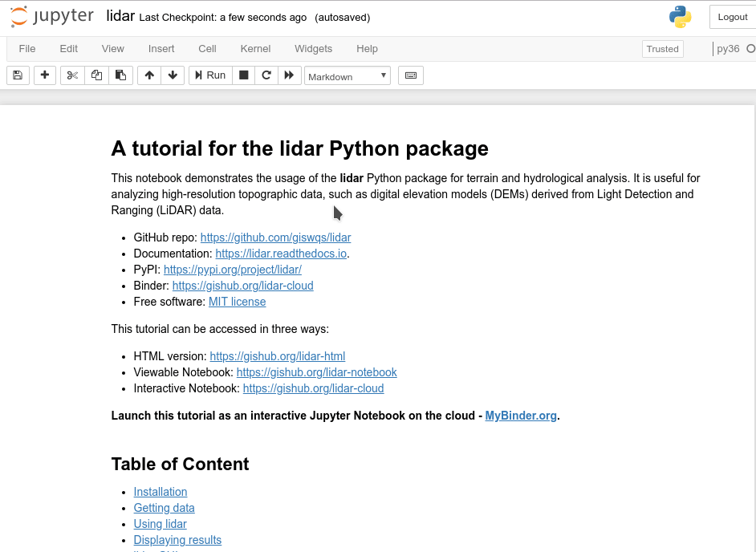Move the selected cell up
Screen dimensions: 756x552
click(x=149, y=75)
